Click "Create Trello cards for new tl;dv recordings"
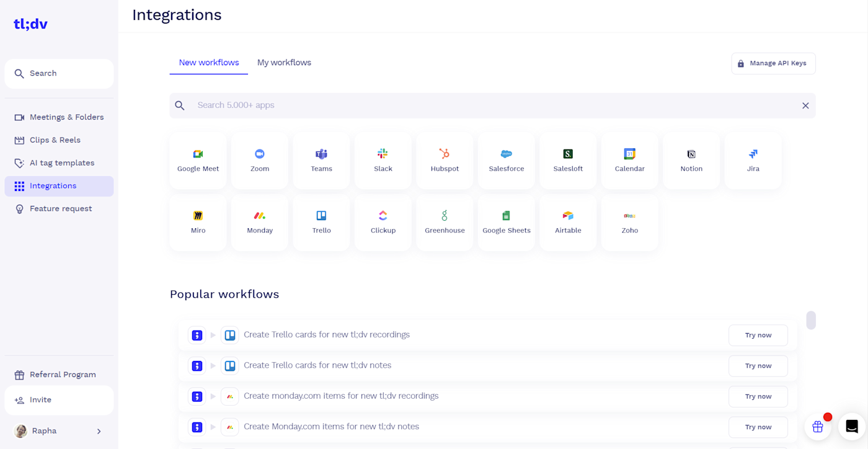The image size is (868, 449). (x=327, y=335)
